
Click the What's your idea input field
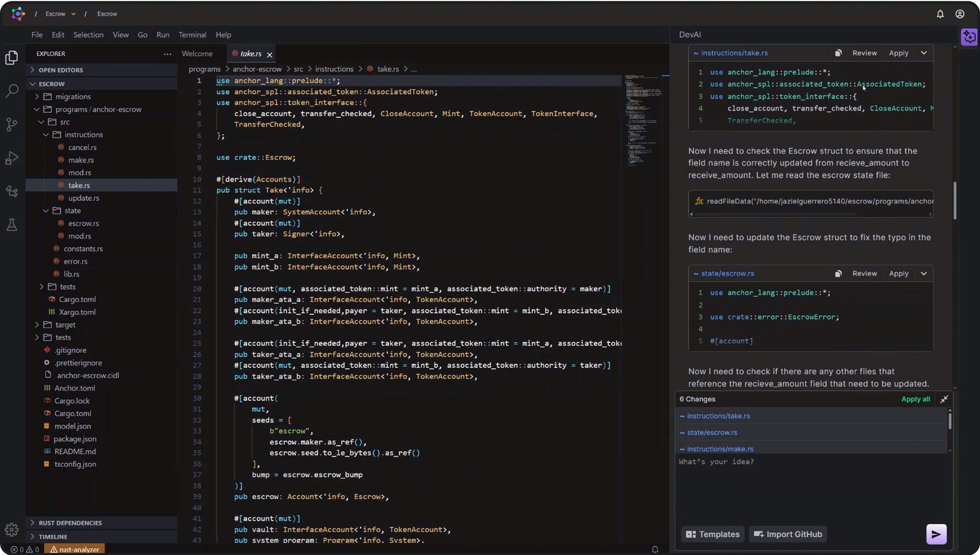click(x=800, y=480)
